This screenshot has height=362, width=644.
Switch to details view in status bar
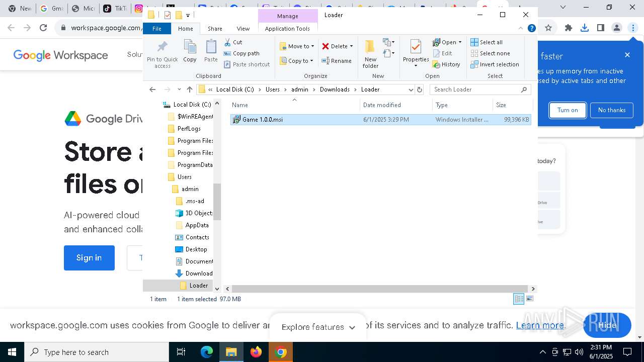point(519,299)
